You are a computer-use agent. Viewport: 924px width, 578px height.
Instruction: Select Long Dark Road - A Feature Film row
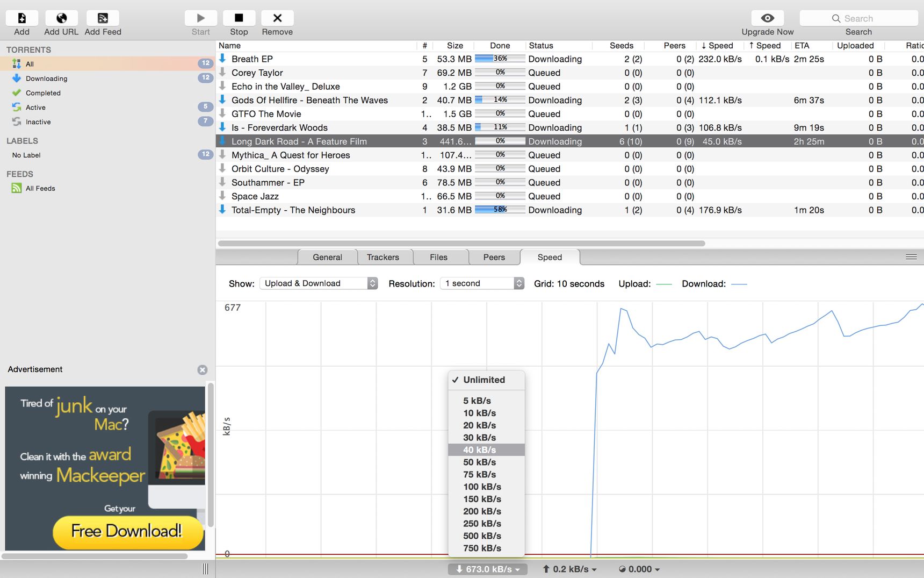(569, 141)
